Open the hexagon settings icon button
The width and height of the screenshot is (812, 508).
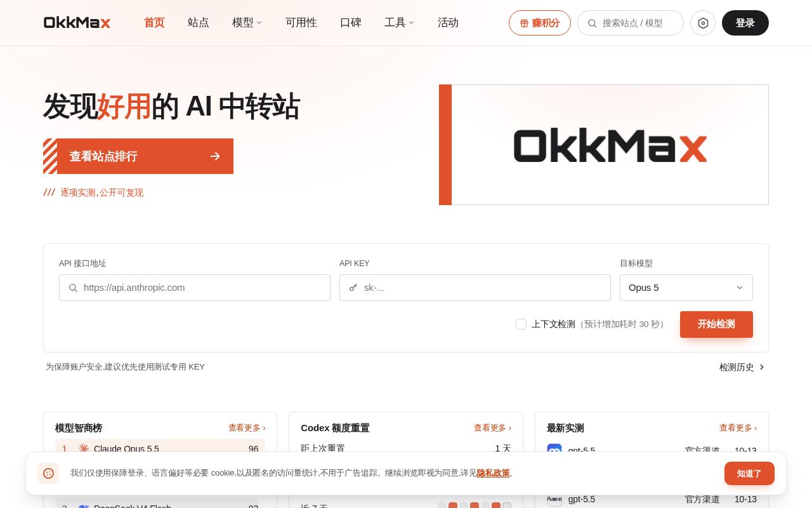pos(703,23)
